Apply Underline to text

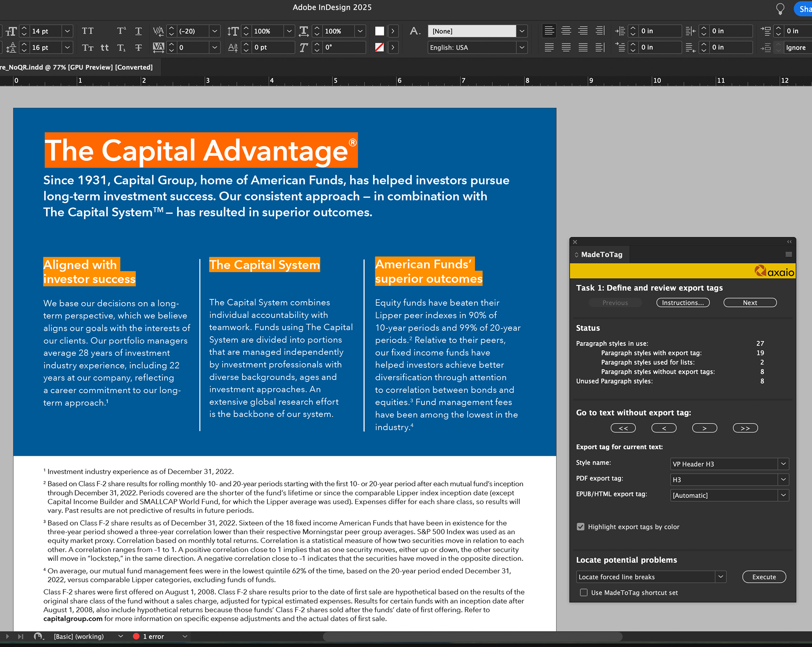pyautogui.click(x=138, y=31)
